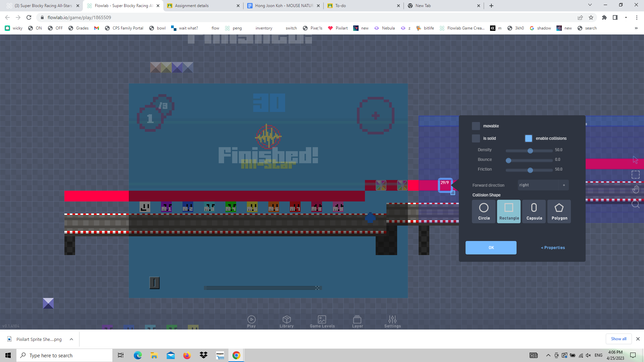Switch to To-do tab
This screenshot has height=362, width=644.
click(x=363, y=6)
